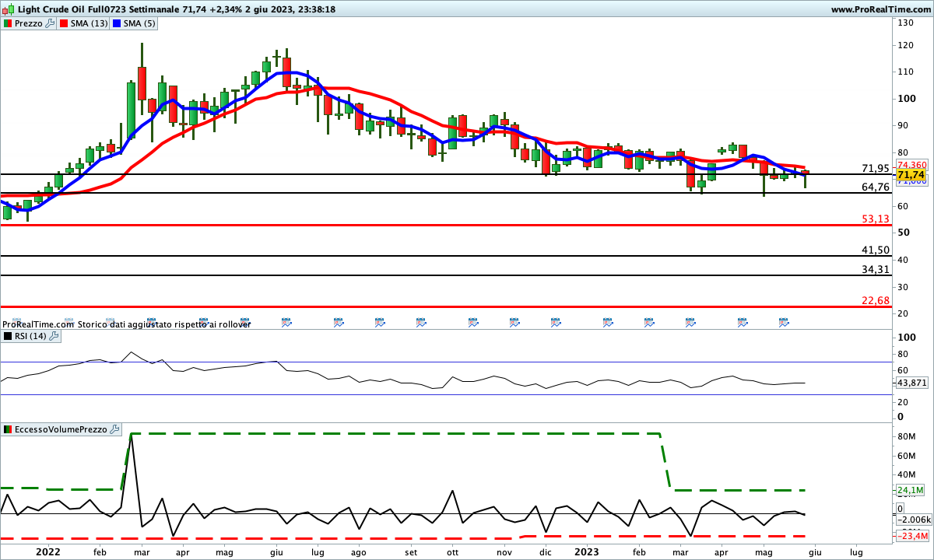Open Prezzo settings via its wrench icon
934x560 pixels.
(x=51, y=23)
